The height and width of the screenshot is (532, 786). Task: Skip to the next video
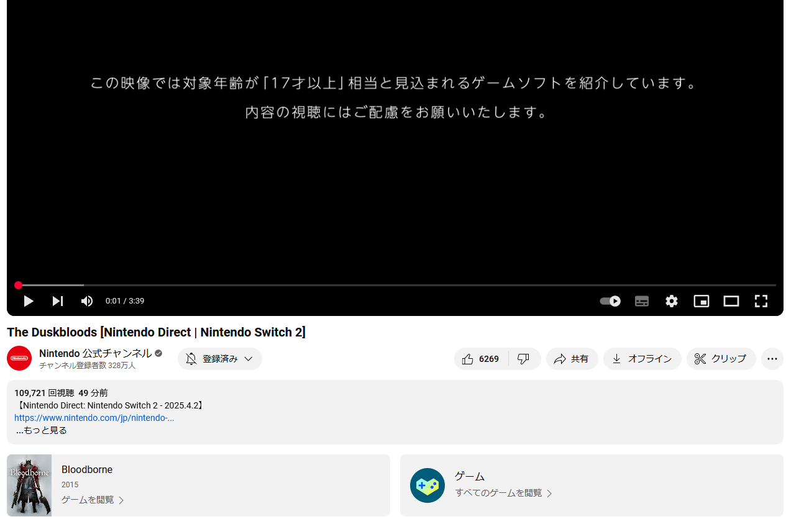click(58, 301)
